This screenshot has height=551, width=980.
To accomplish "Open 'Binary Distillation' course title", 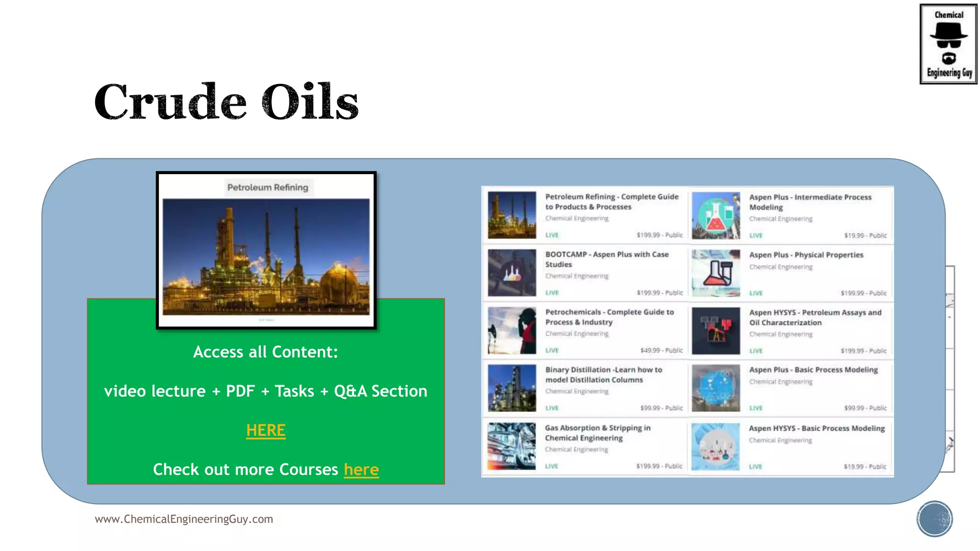I will 604,375.
